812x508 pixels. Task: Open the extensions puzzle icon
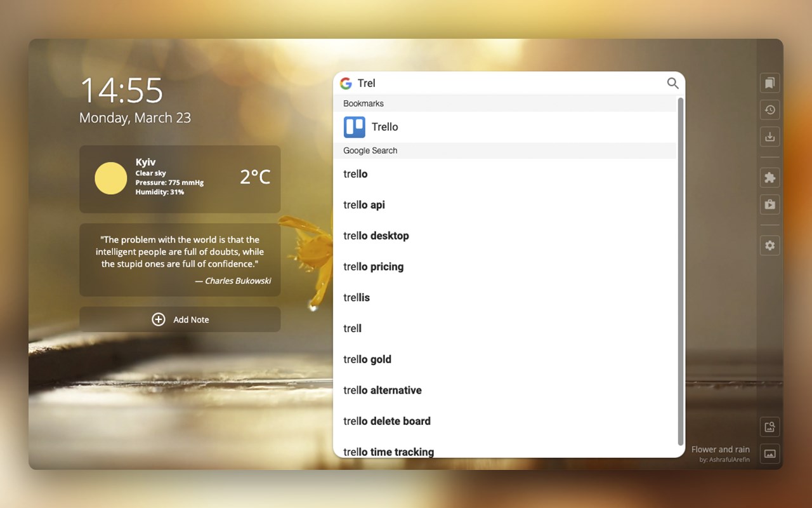pos(769,178)
